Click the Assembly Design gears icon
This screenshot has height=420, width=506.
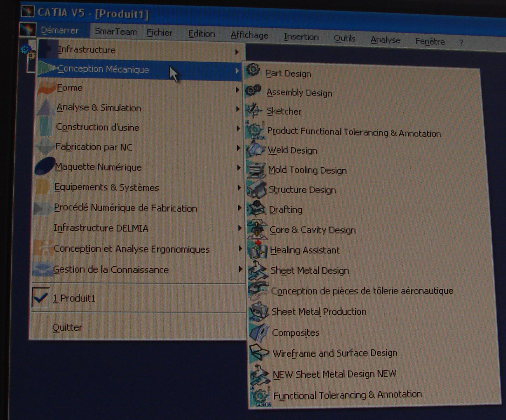[x=253, y=90]
